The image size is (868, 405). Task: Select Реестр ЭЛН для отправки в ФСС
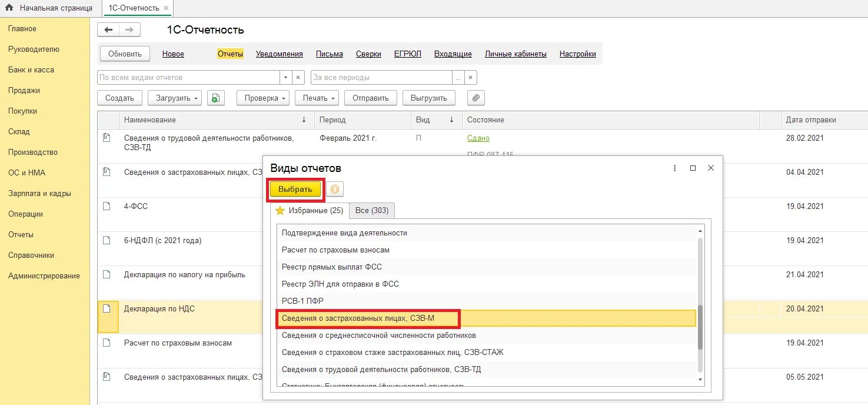[487, 284]
